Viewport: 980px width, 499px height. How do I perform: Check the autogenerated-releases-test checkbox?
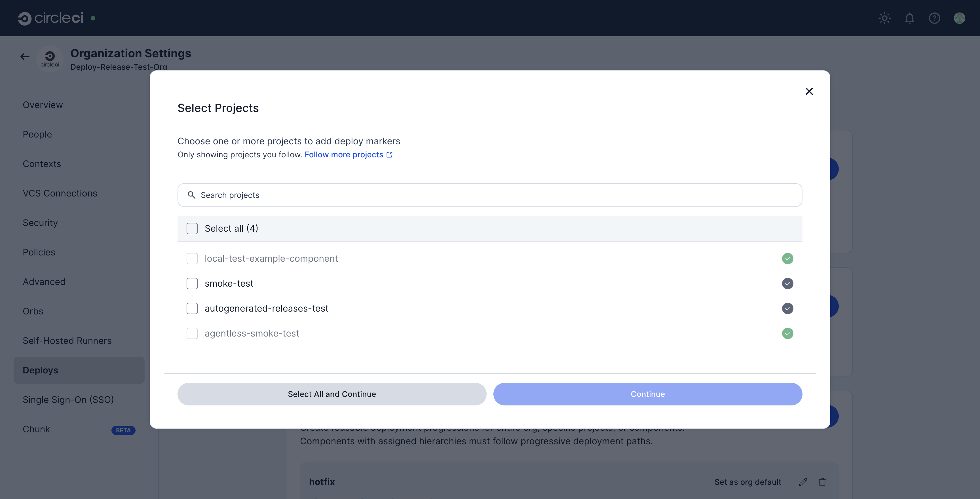(192, 308)
